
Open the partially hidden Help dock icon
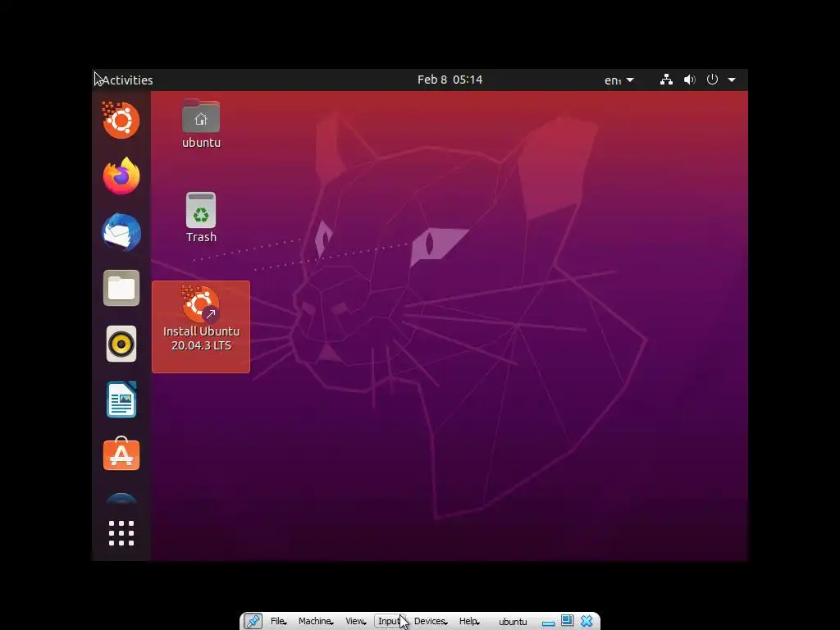[x=121, y=498]
